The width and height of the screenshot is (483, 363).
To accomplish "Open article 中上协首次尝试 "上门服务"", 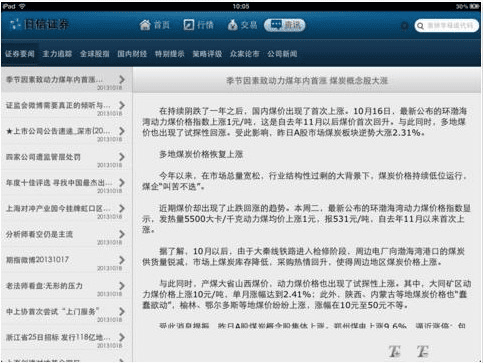I will pyautogui.click(x=66, y=312).
